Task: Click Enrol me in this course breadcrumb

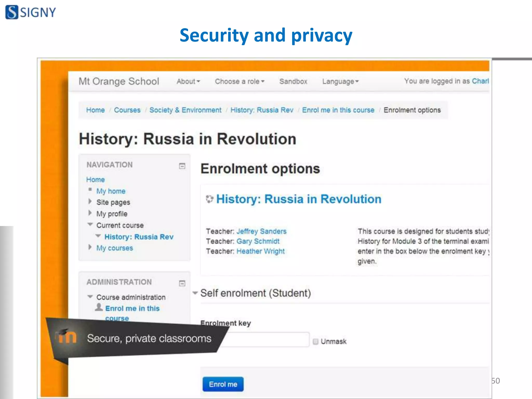Action: (x=338, y=110)
